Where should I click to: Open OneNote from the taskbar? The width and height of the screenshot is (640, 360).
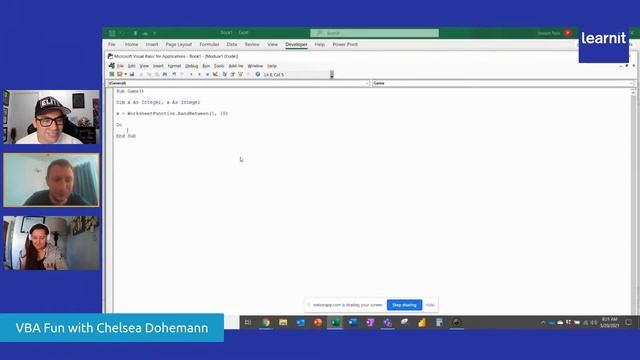[x=370, y=322]
